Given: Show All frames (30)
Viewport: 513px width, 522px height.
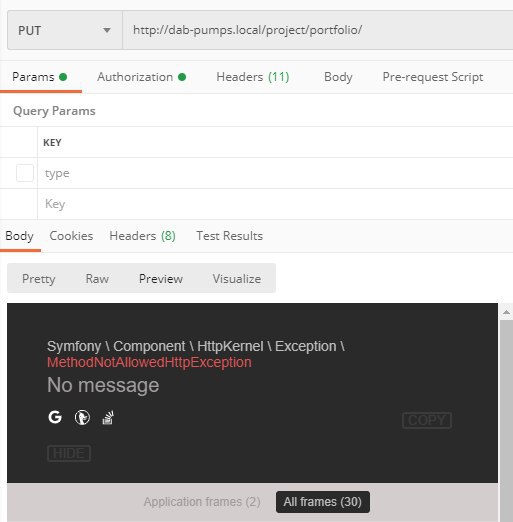Looking at the screenshot, I should [x=323, y=502].
